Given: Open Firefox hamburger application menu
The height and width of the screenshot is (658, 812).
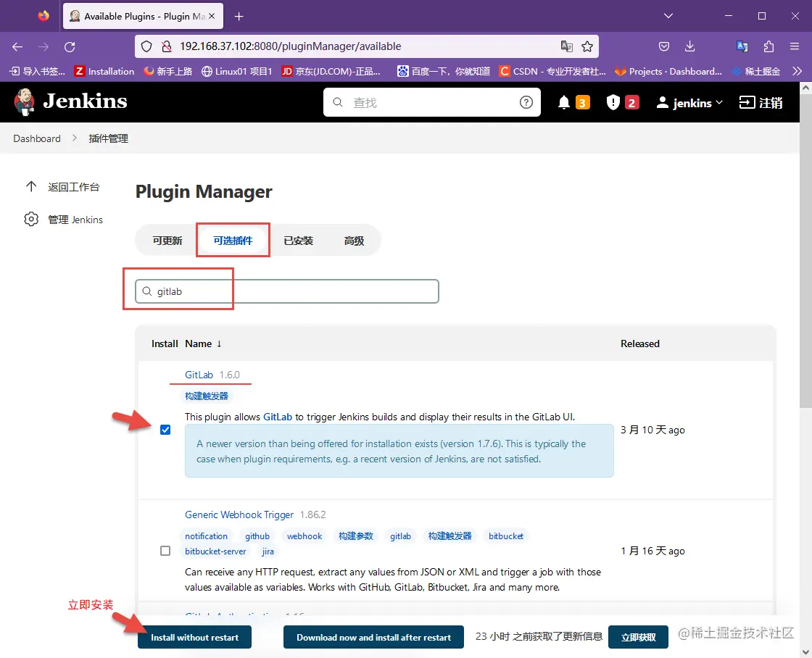Looking at the screenshot, I should (795, 46).
